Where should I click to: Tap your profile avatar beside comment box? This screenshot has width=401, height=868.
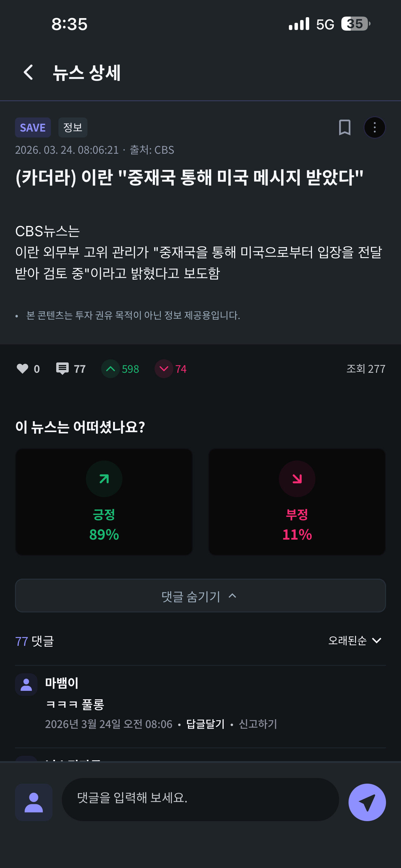[34, 802]
